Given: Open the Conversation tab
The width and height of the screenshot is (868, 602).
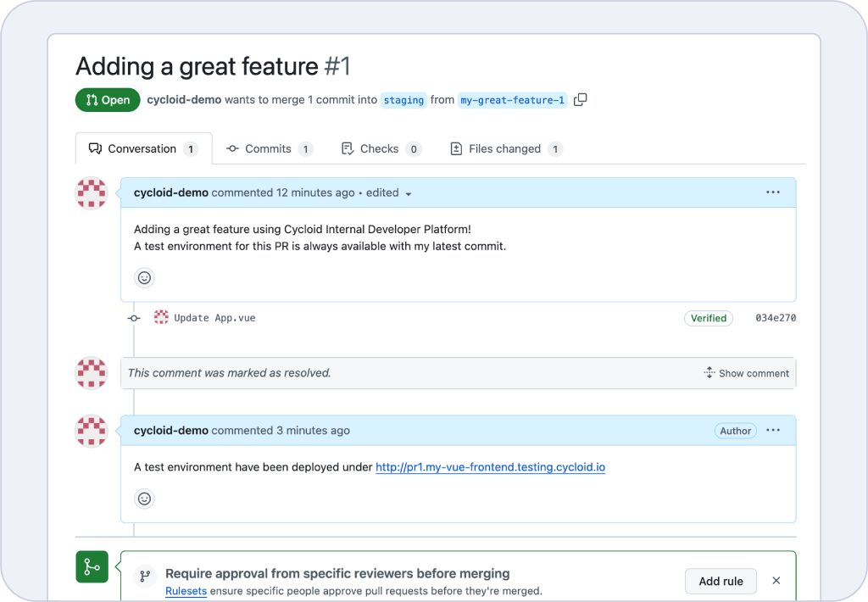Looking at the screenshot, I should [x=143, y=148].
